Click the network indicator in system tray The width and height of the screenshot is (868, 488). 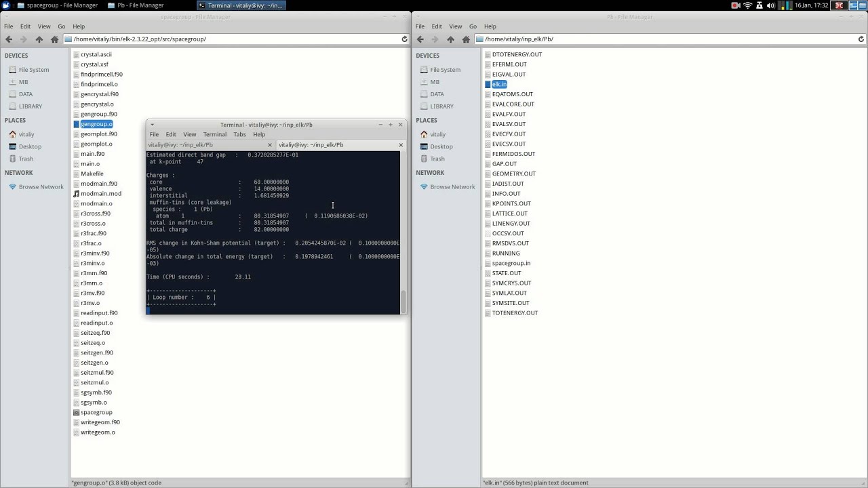point(747,5)
